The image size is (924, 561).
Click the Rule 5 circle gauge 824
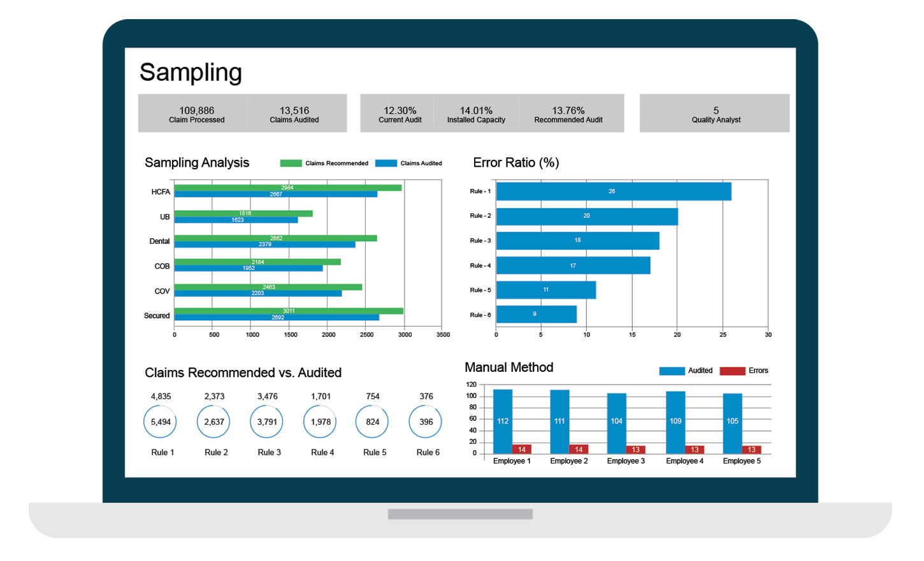[372, 422]
